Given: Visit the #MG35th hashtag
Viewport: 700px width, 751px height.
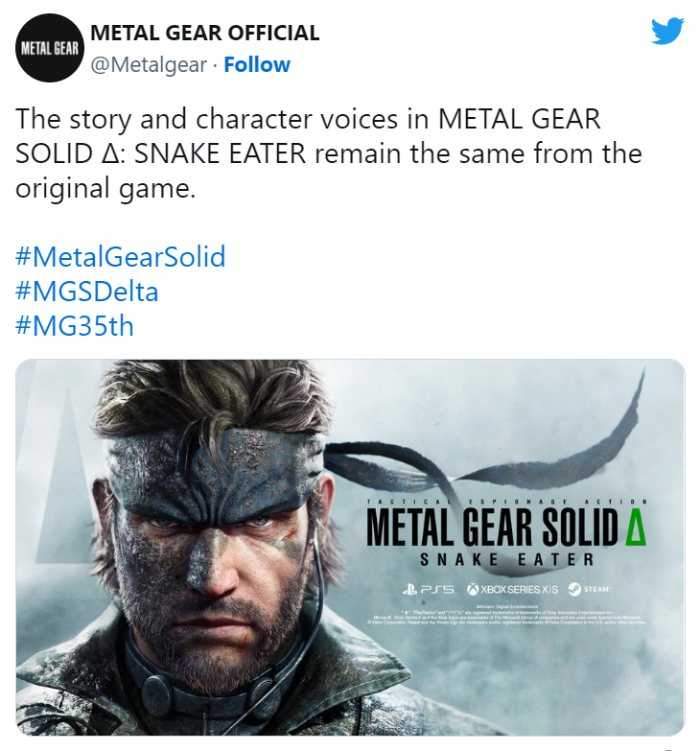Looking at the screenshot, I should coord(75,326).
